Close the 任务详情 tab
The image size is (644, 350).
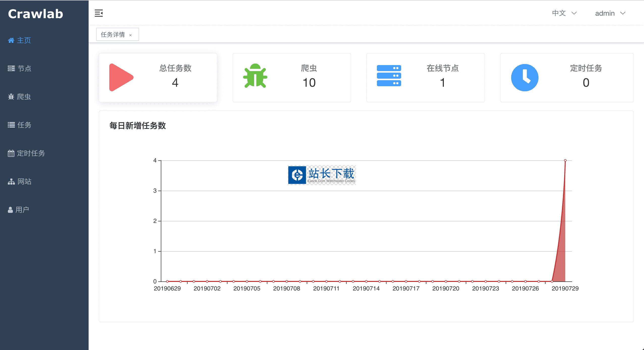click(x=131, y=35)
